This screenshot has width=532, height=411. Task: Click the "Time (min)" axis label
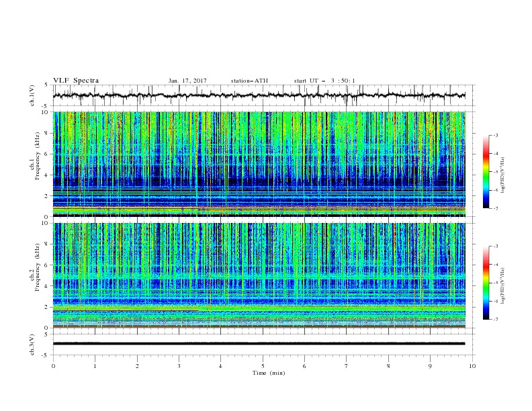269,373
